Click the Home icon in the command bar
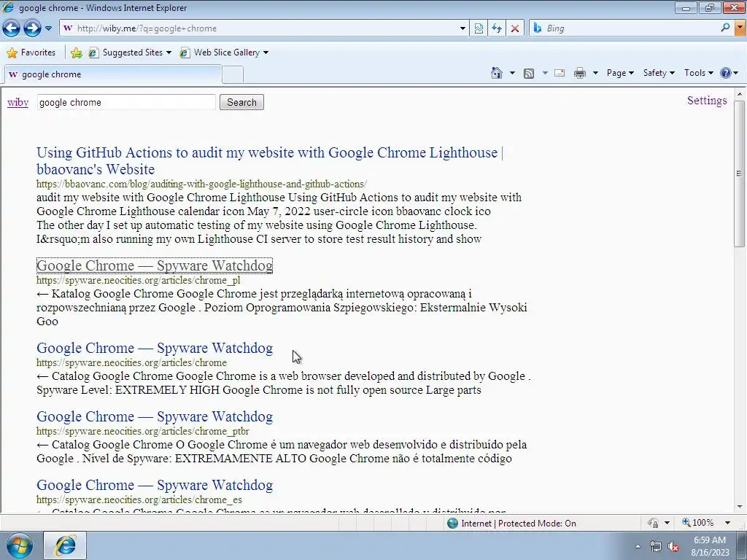Viewport: 747px width, 560px height. pos(496,73)
